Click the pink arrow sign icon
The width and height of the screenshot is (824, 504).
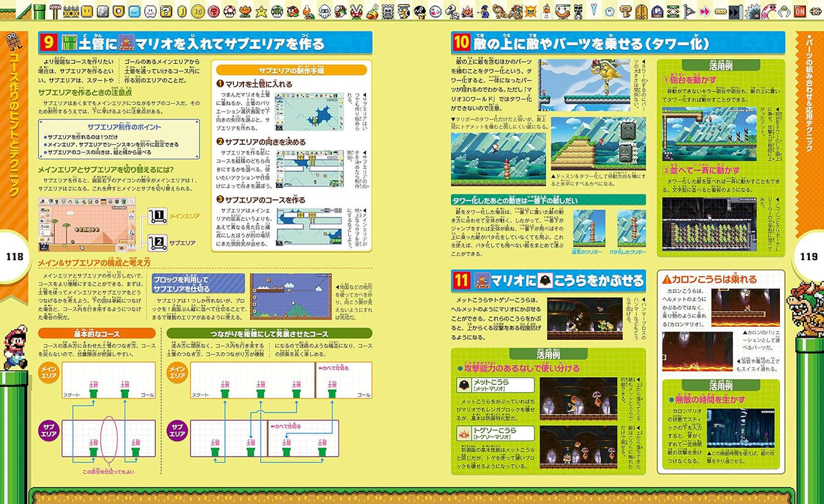pos(704,12)
